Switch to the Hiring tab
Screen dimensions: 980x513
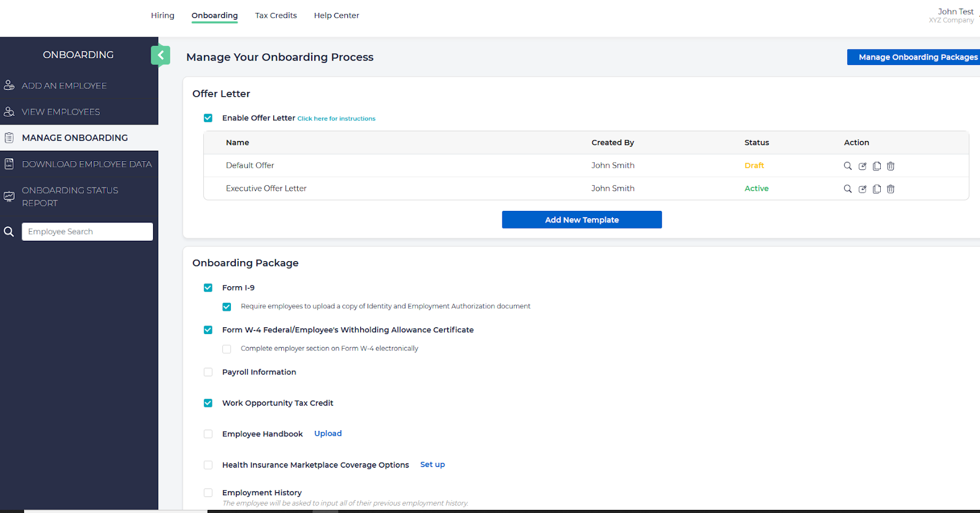coord(162,15)
